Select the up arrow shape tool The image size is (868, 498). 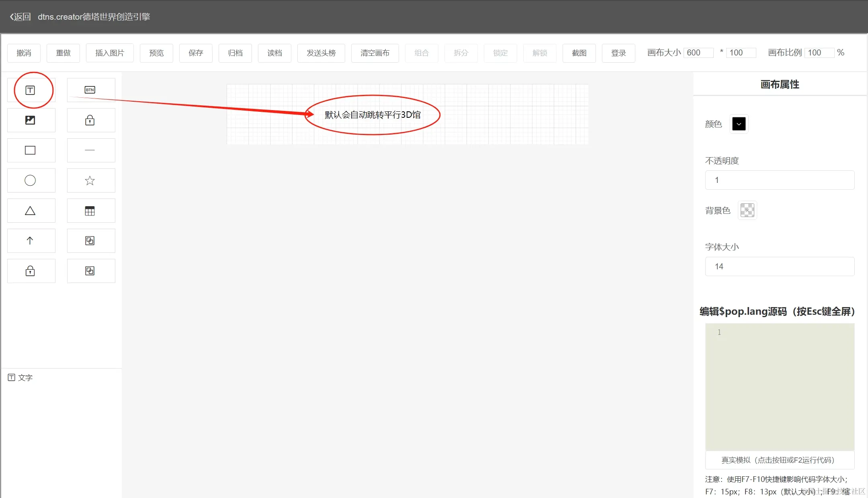(x=31, y=241)
